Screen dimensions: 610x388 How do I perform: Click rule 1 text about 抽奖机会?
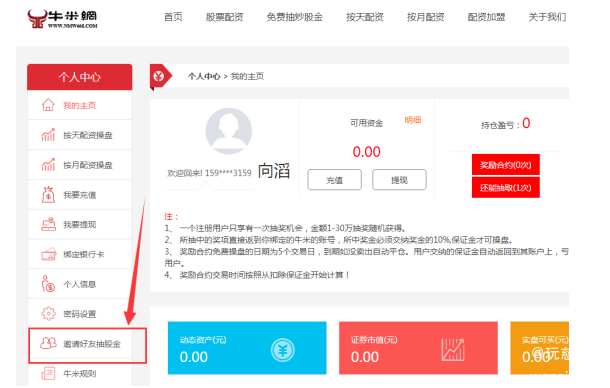[x=285, y=228]
